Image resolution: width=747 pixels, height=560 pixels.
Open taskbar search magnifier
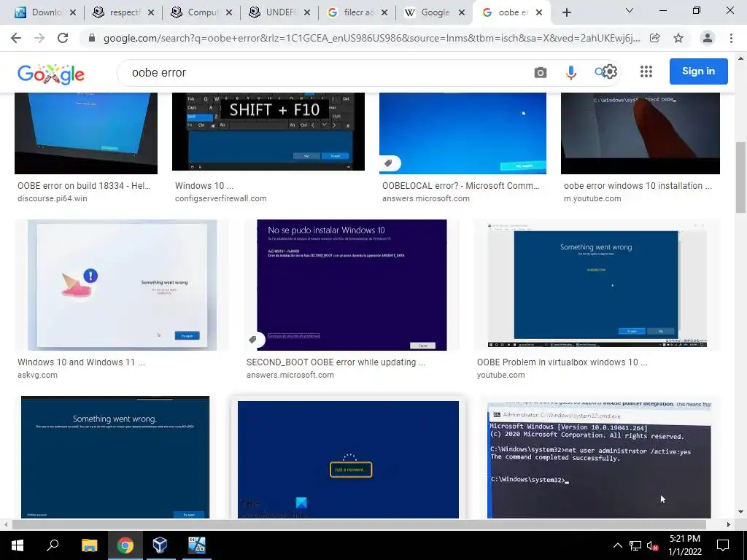point(53,545)
